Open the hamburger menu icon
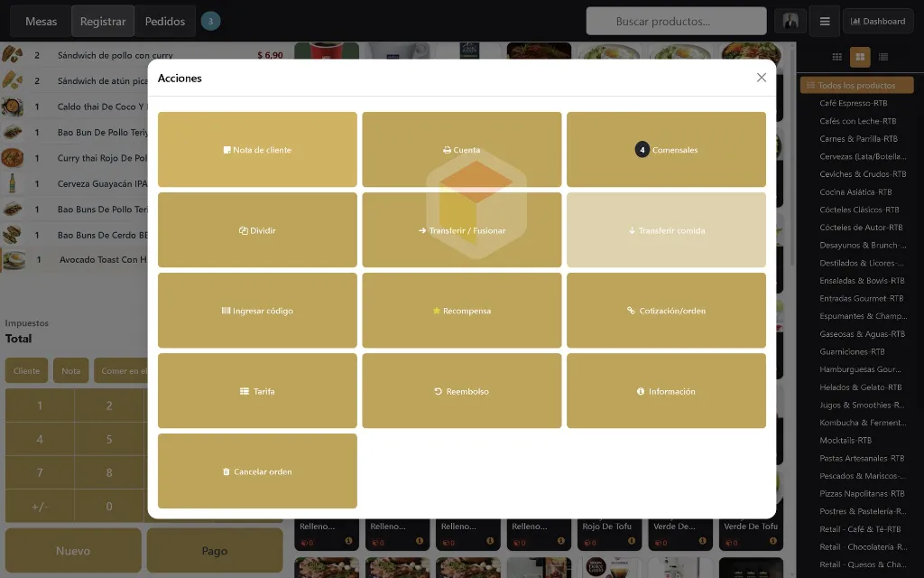 click(825, 22)
